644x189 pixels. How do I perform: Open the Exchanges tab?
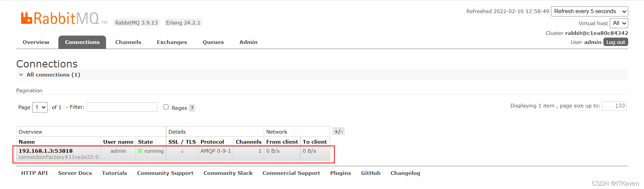(172, 42)
